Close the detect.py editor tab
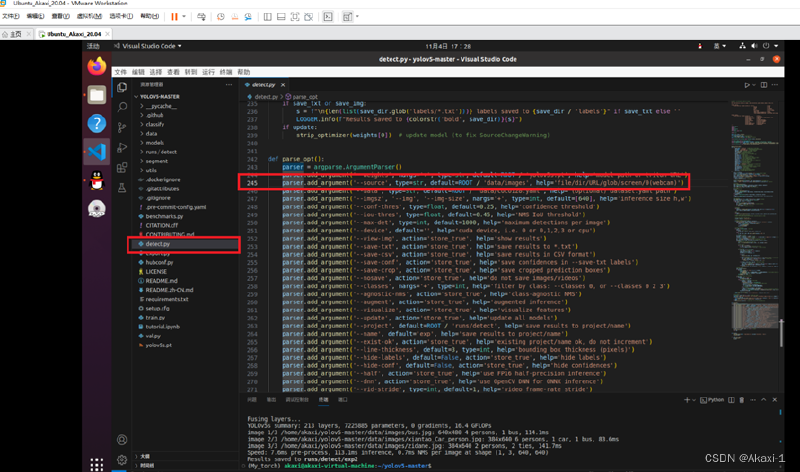The image size is (800, 472). (283, 85)
